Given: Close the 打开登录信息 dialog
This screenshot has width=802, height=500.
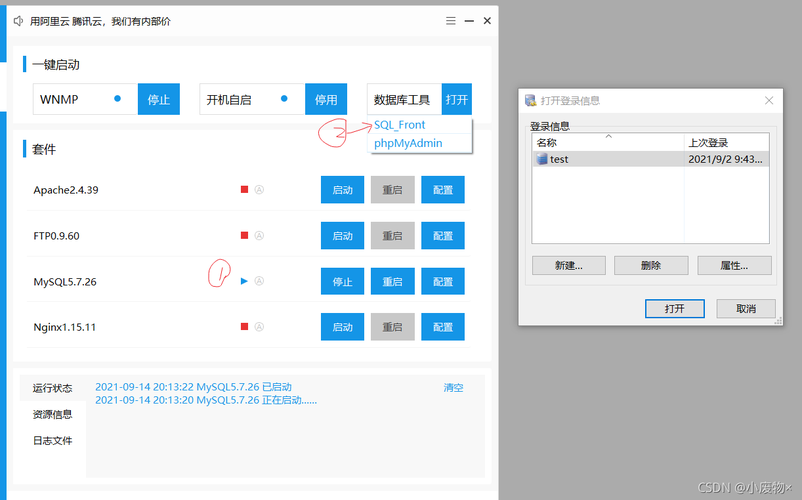Looking at the screenshot, I should (769, 100).
